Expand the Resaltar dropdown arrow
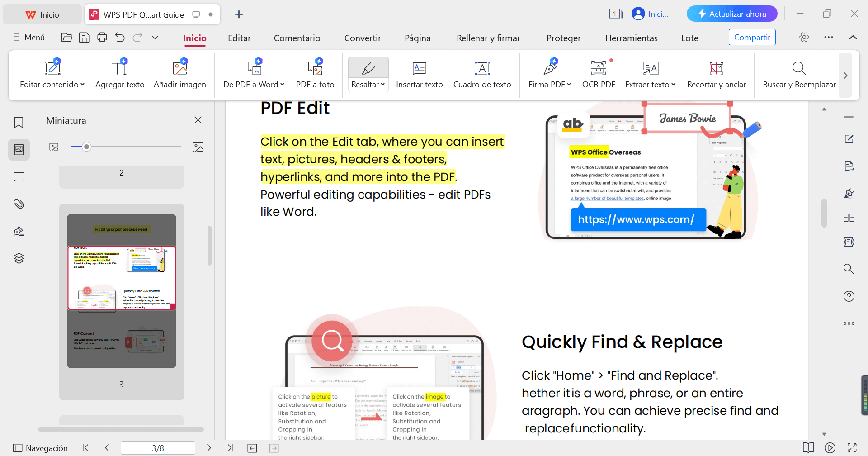This screenshot has width=868, height=456. pos(382,85)
